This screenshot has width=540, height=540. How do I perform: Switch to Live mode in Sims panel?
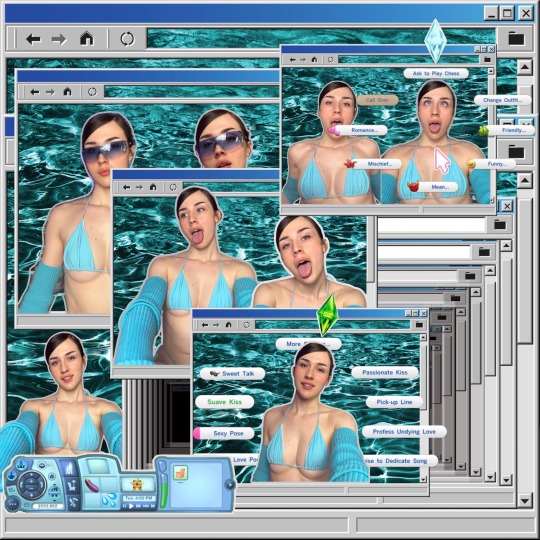pyautogui.click(x=70, y=468)
